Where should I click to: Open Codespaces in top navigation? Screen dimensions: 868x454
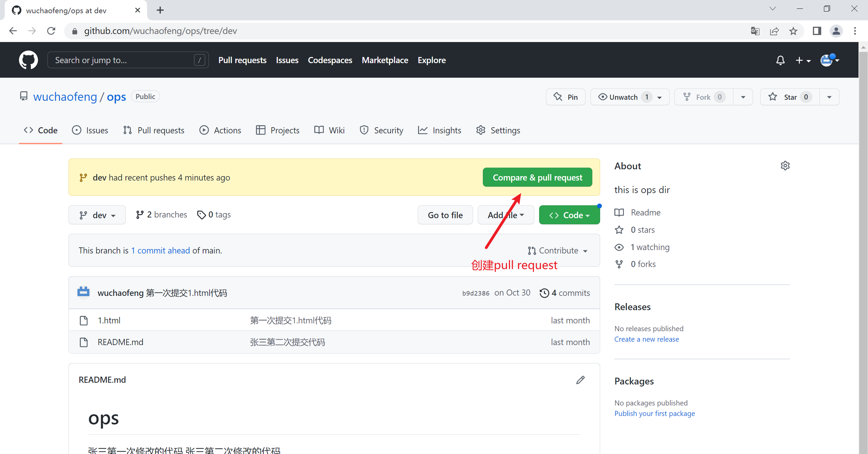tap(330, 60)
